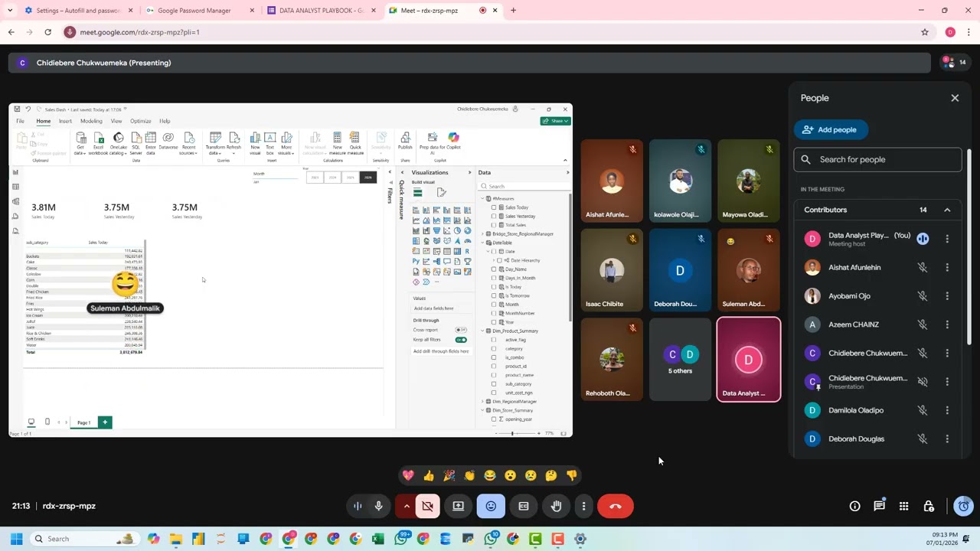This screenshot has height=551, width=980.
Task: Open more actions for Aishat Afunlehin
Action: point(947,267)
